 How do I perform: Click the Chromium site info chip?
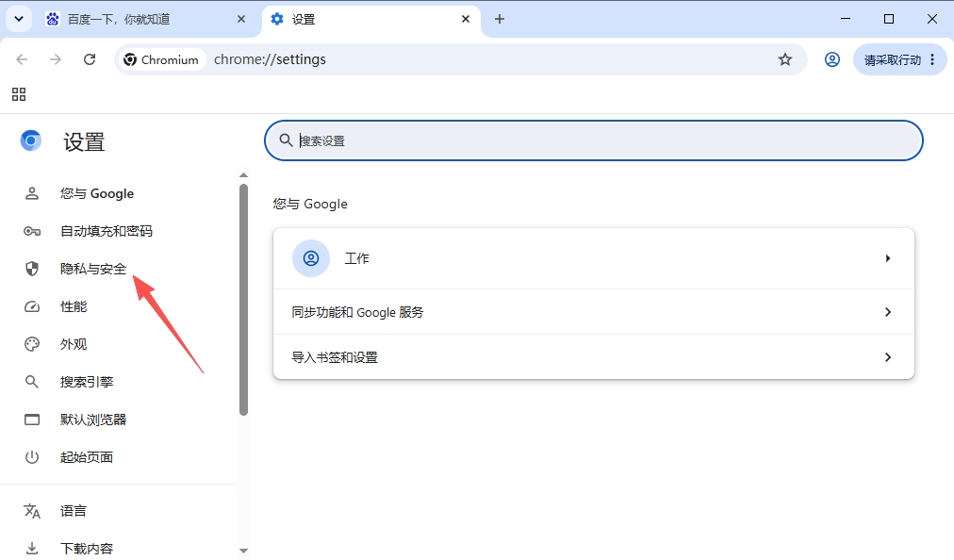[x=161, y=59]
